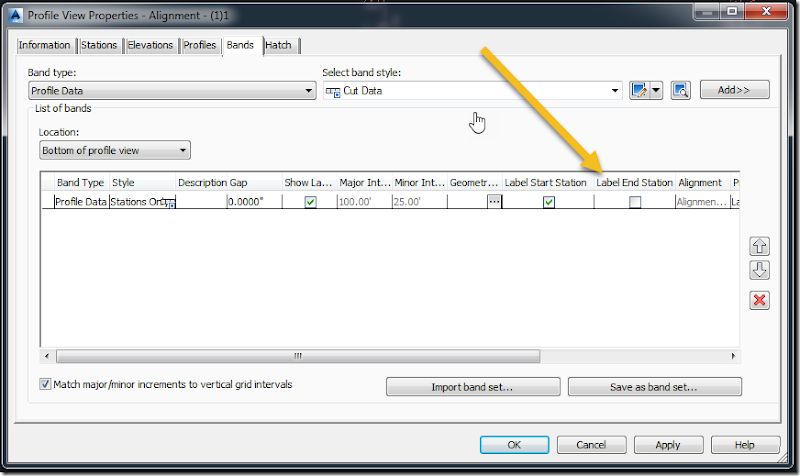Close the Profile View Properties dialog
800x476 pixels.
click(766, 11)
